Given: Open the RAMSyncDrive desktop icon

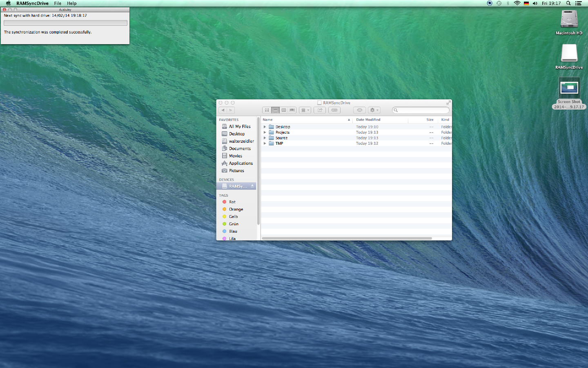Looking at the screenshot, I should click(569, 54).
